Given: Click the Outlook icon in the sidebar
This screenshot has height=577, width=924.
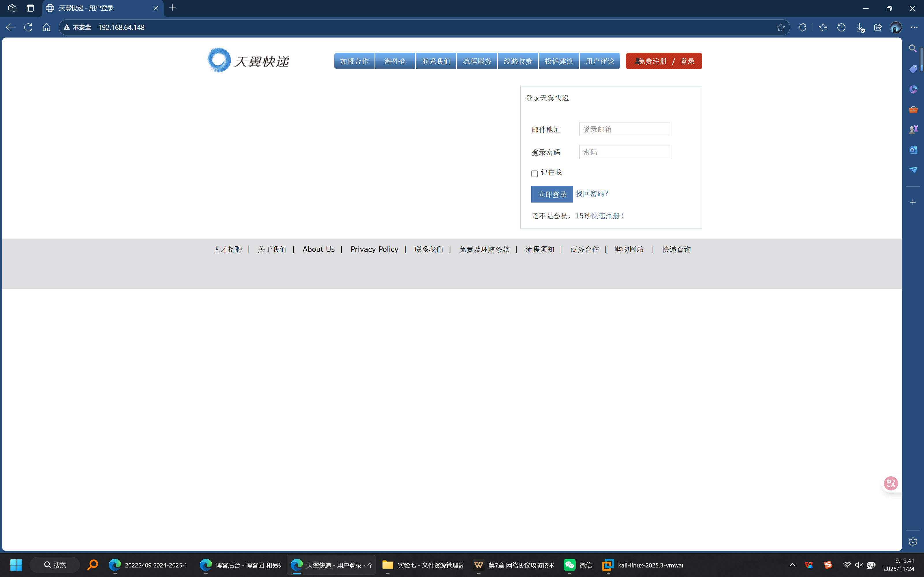Looking at the screenshot, I should click(x=913, y=150).
